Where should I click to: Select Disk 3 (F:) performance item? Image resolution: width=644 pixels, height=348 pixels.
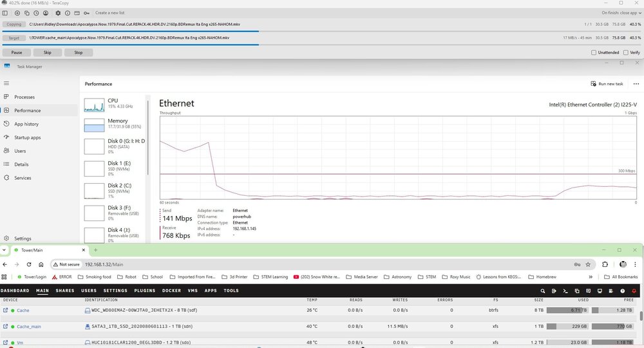(114, 213)
